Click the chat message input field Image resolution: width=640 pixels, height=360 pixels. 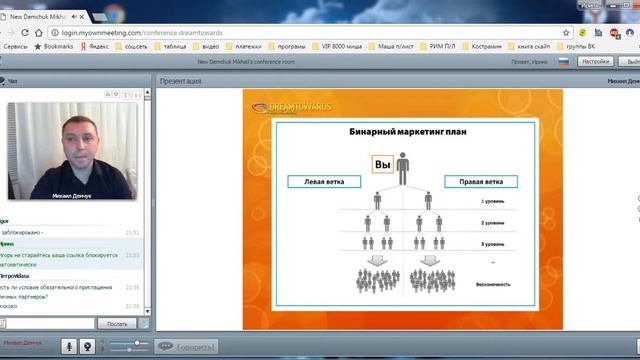50,323
